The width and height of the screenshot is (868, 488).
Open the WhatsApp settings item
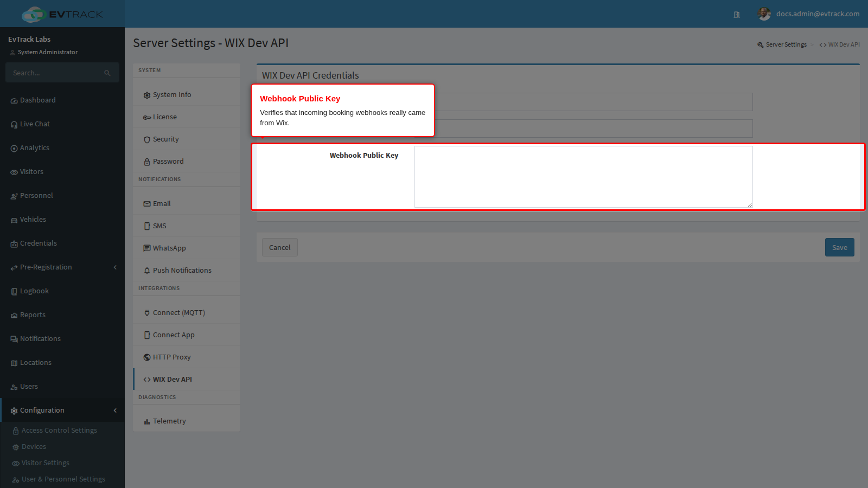click(187, 248)
